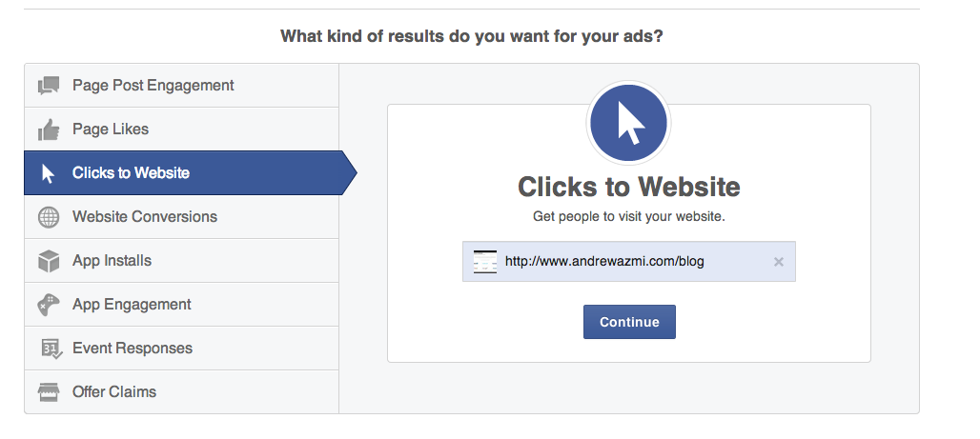This screenshot has width=980, height=439.
Task: Remove the andrewazmi.com URL with the X
Action: [x=779, y=262]
